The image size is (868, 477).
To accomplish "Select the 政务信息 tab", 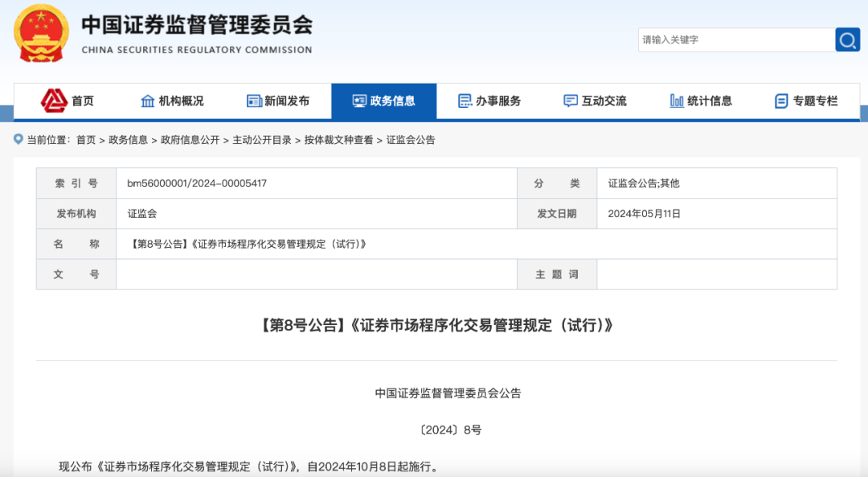I will 384,101.
